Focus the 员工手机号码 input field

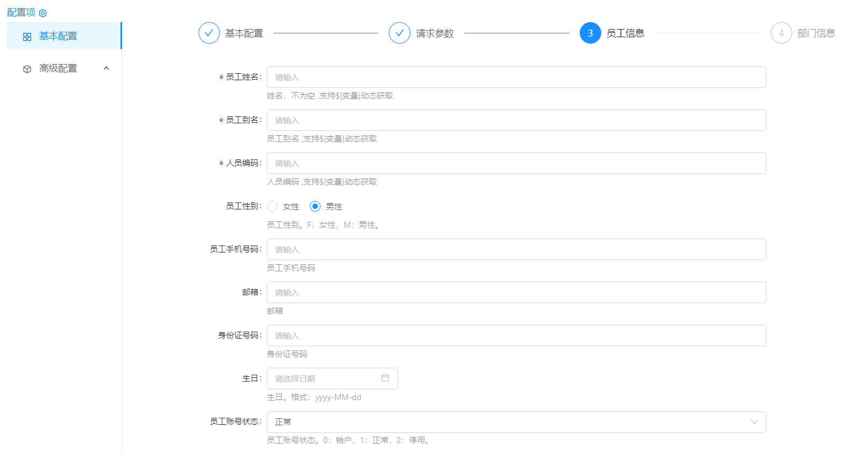[x=516, y=249]
